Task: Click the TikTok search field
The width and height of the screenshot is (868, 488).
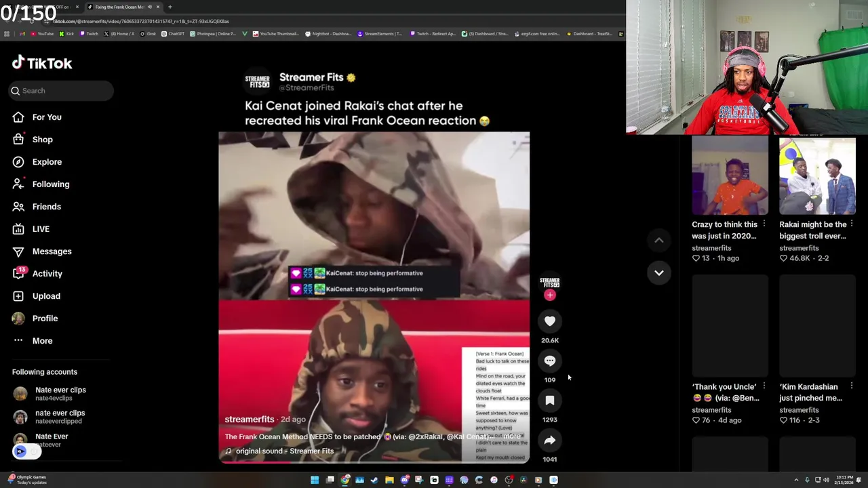Action: point(61,91)
